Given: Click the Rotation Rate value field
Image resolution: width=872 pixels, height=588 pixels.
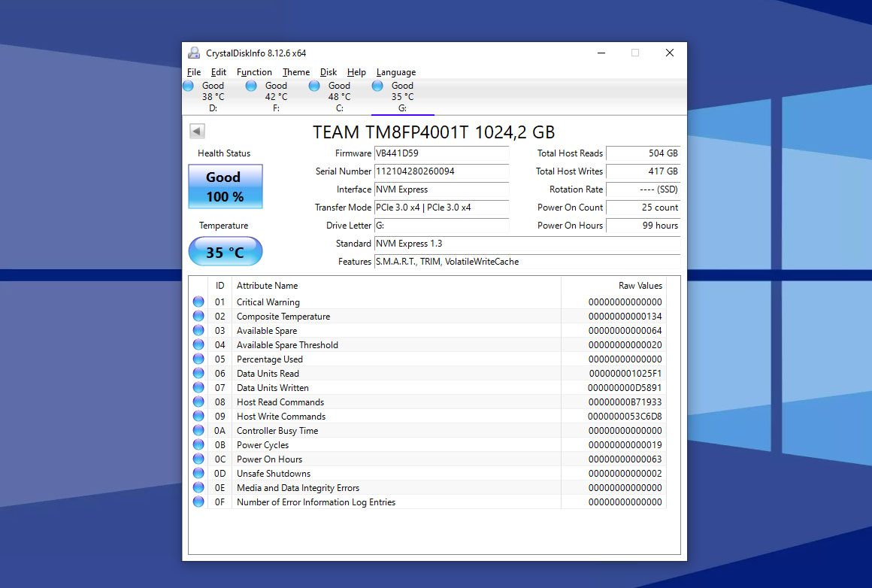Looking at the screenshot, I should click(643, 189).
